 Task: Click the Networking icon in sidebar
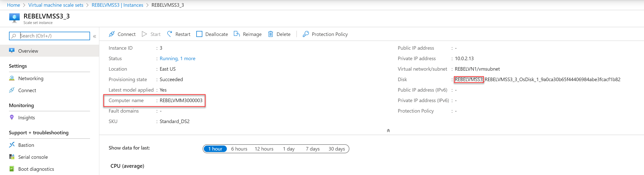coord(12,78)
